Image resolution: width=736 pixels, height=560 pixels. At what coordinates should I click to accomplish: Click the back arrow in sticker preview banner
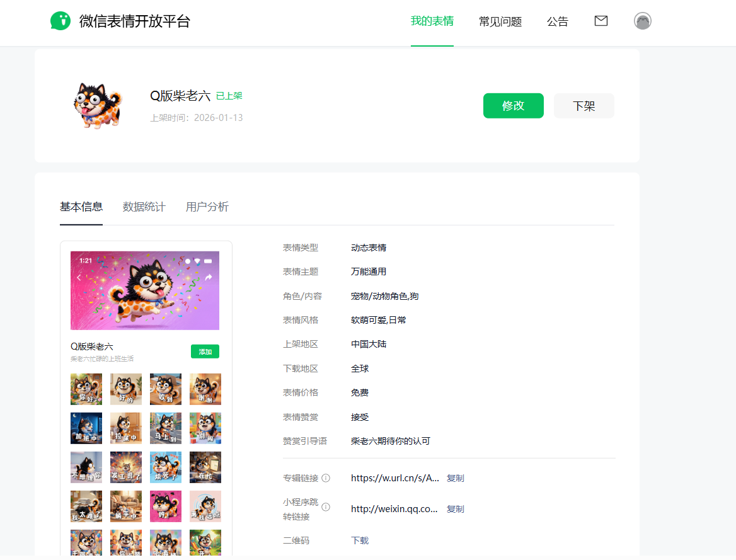click(x=79, y=277)
